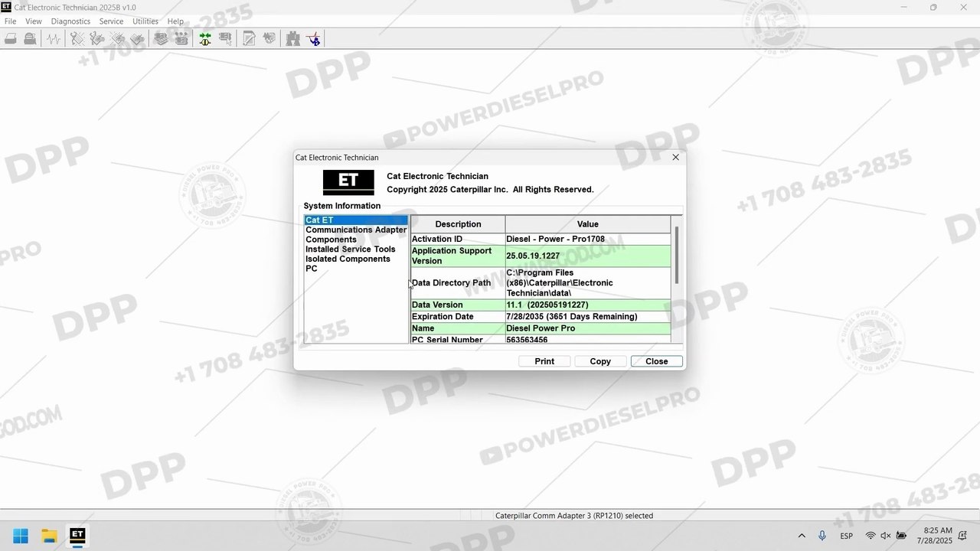Screen dimensions: 980x551
Task: Click the Application Support Version cell
Action: [x=458, y=256]
